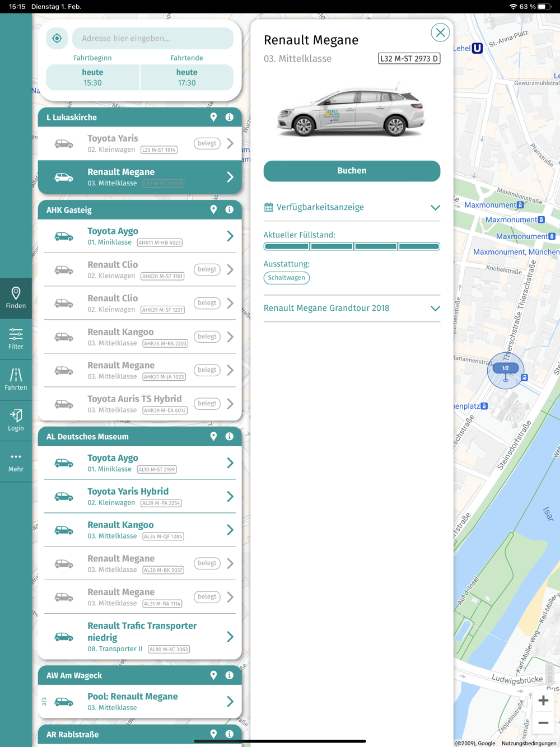Check the Wi-Fi icon in status bar

click(x=513, y=7)
